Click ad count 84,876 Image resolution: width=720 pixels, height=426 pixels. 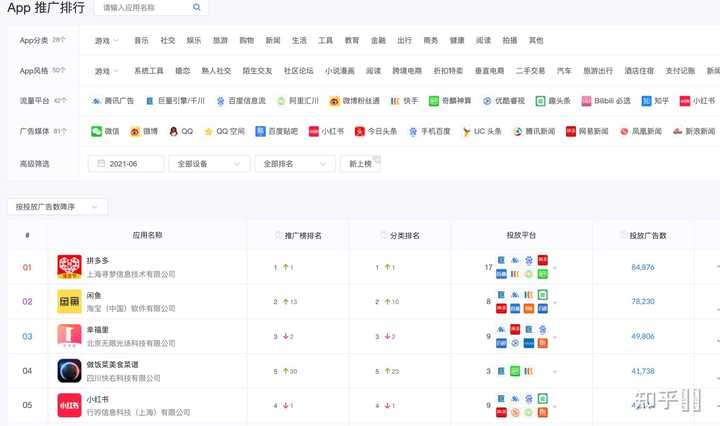(643, 267)
